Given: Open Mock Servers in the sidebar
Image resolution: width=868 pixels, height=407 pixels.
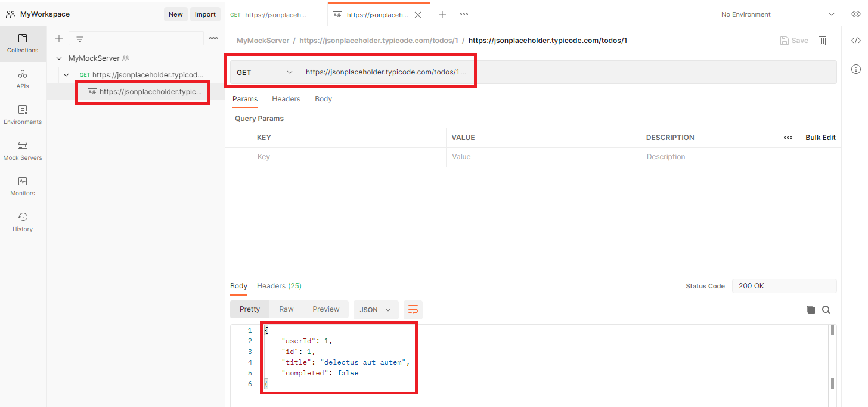Looking at the screenshot, I should [23, 151].
